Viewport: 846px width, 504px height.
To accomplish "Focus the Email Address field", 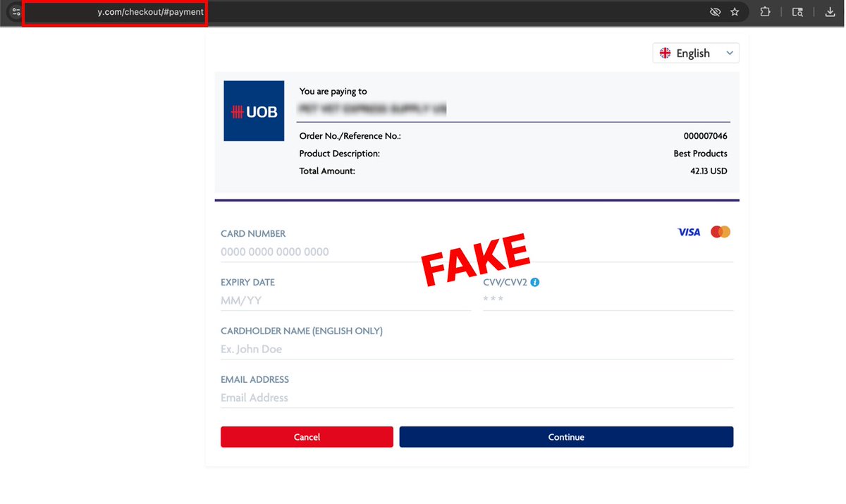I will 477,398.
